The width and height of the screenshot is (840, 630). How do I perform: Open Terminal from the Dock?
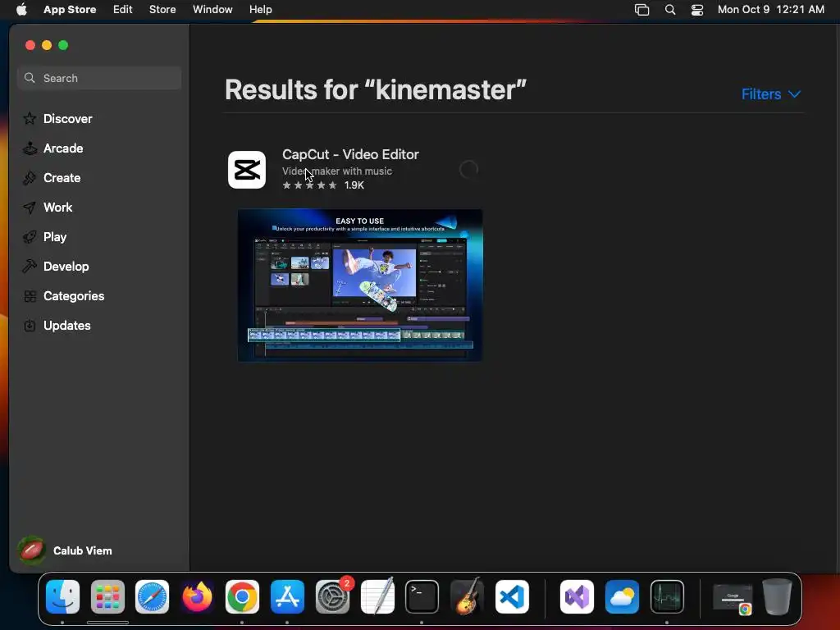tap(422, 596)
